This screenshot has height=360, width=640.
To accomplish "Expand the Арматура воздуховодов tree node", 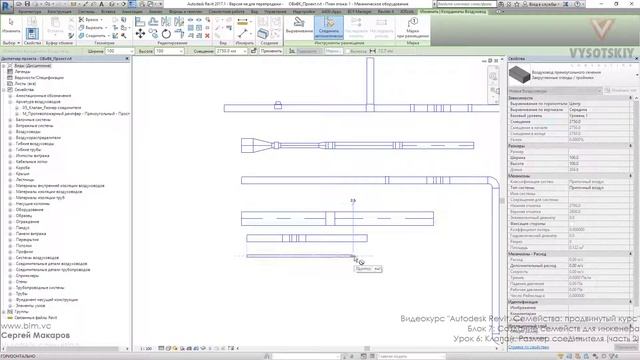I will pos(10,102).
